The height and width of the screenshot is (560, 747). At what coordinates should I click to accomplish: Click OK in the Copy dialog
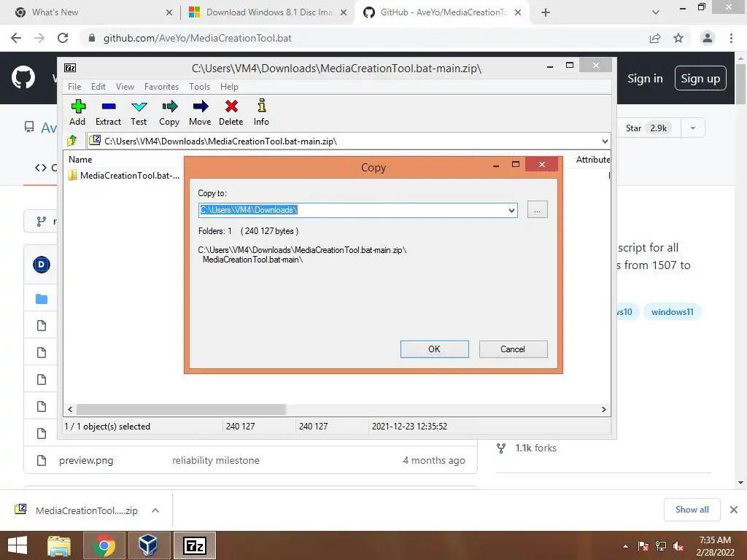(x=435, y=349)
